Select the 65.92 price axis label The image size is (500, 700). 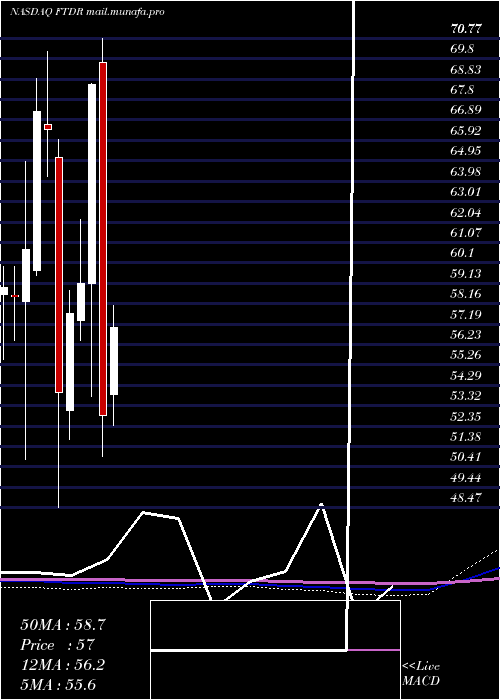click(466, 131)
